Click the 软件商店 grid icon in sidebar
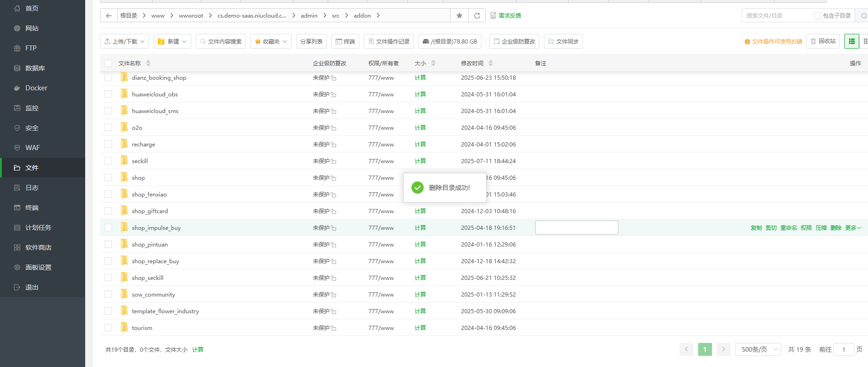Screen dimensions: 868x367 pyautogui.click(x=17, y=247)
